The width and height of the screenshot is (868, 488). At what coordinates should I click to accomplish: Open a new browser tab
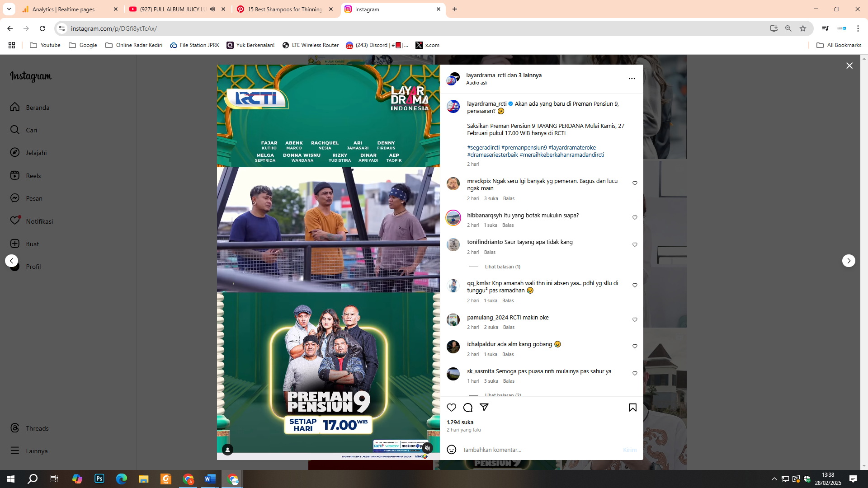pos(455,9)
